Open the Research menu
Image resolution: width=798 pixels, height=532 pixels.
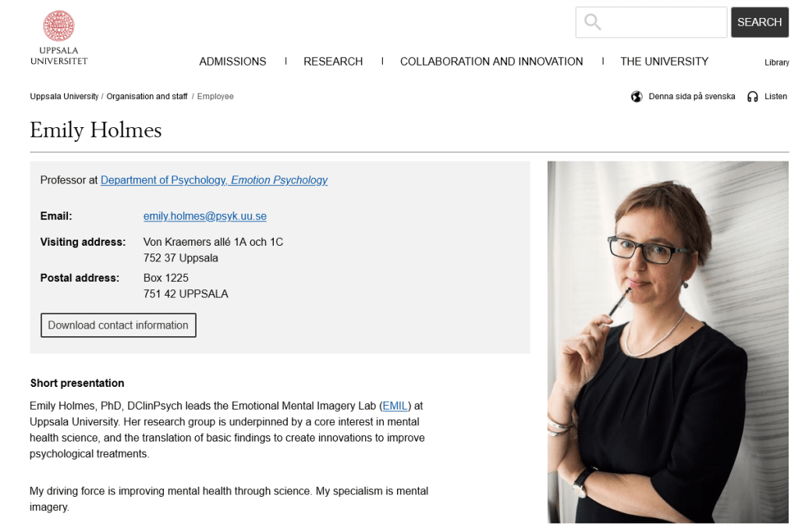(333, 62)
